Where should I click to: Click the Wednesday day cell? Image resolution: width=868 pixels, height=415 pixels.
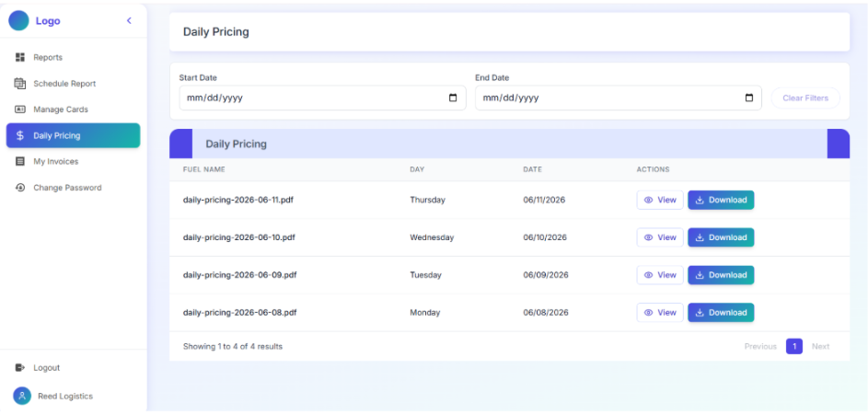tap(432, 237)
